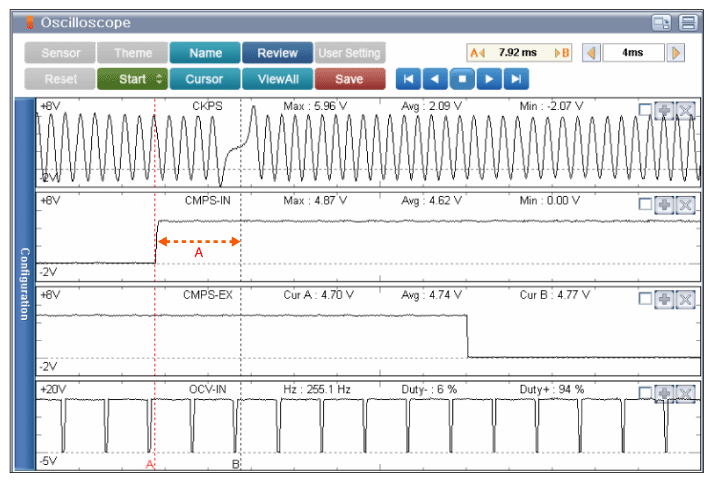This screenshot has height=482, width=713.
Task: Open the Theme button
Action: tap(133, 53)
